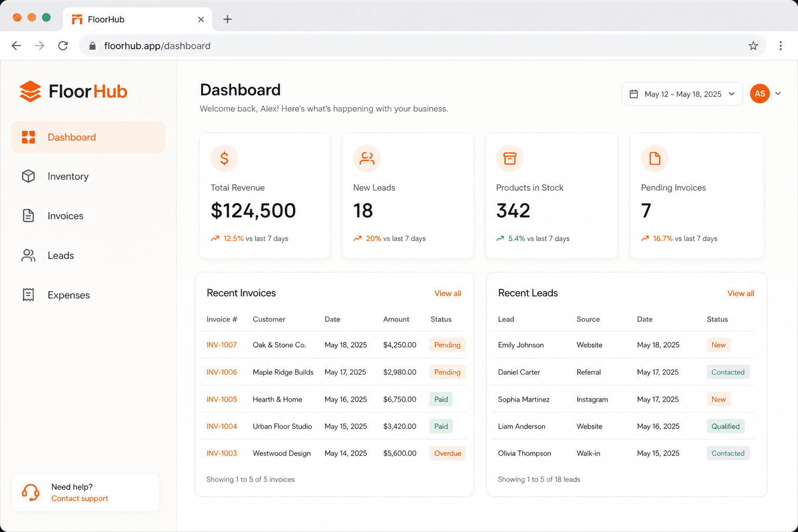Image resolution: width=798 pixels, height=532 pixels.
Task: Click the New status for Emily Johnson
Action: (719, 345)
